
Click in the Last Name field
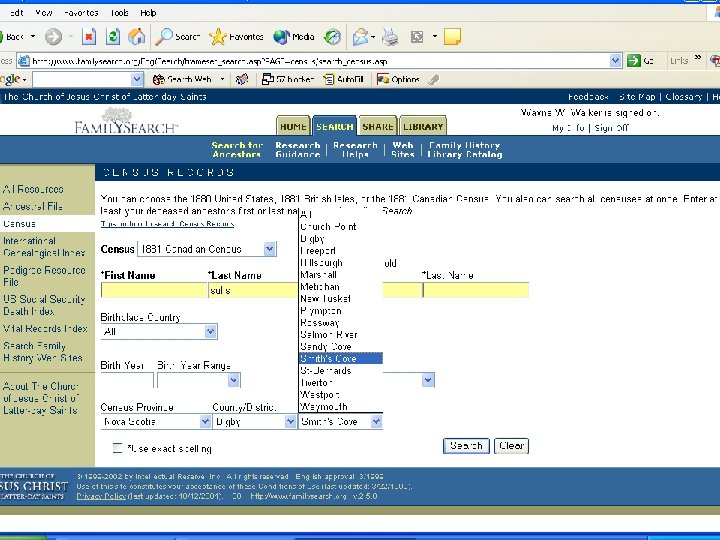click(253, 290)
